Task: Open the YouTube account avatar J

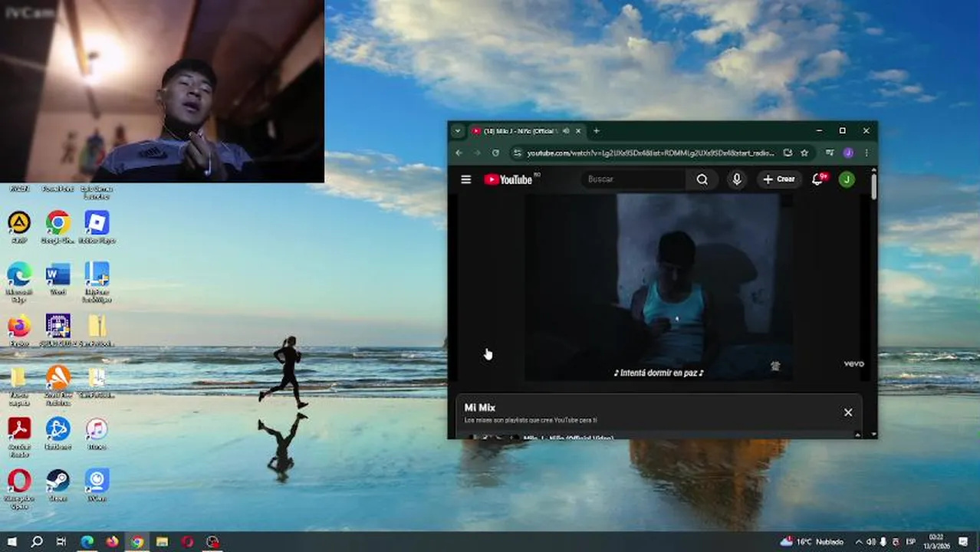Action: click(847, 179)
